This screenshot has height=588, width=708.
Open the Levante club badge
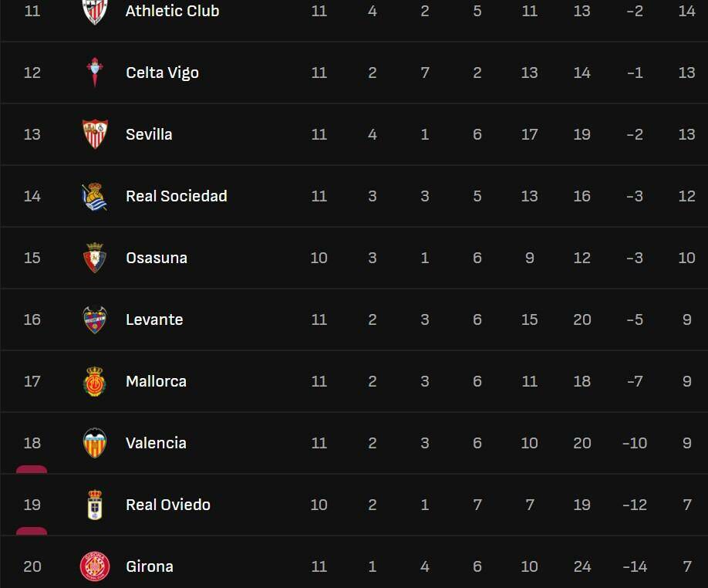[x=95, y=319]
